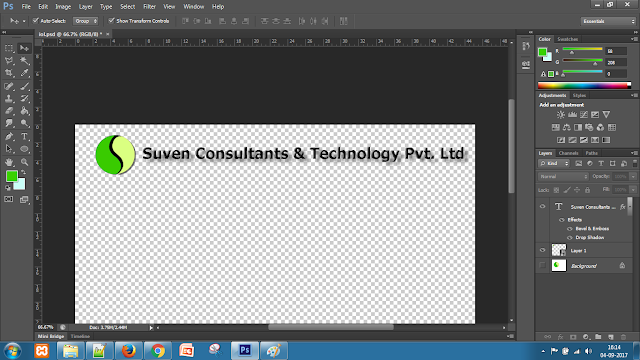640x360 pixels.
Task: Select the Horizontal Type tool
Action: point(24,136)
